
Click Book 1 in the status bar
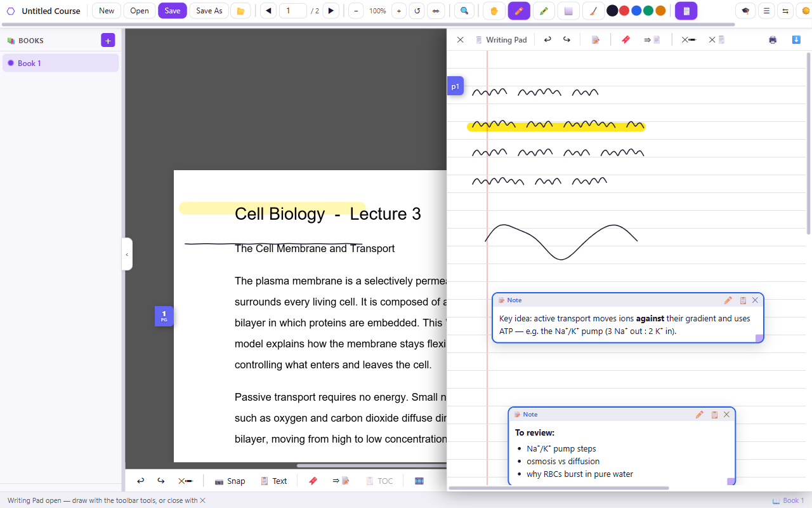[788, 500]
